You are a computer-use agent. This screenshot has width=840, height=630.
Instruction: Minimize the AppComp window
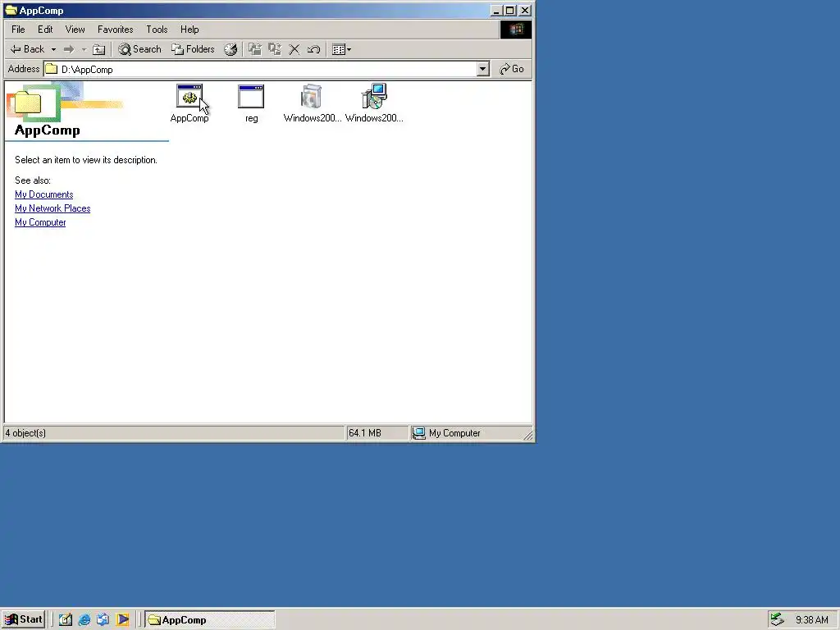[x=496, y=10]
